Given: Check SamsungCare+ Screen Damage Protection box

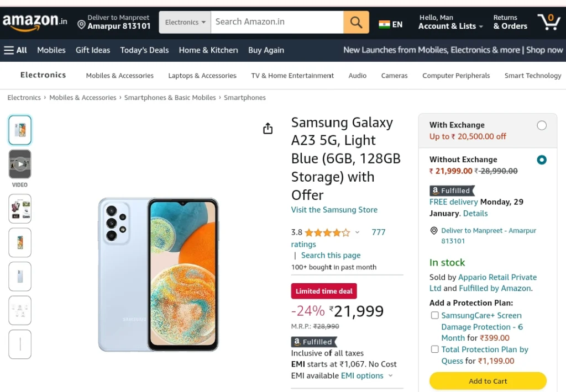Looking at the screenshot, I should tap(435, 316).
